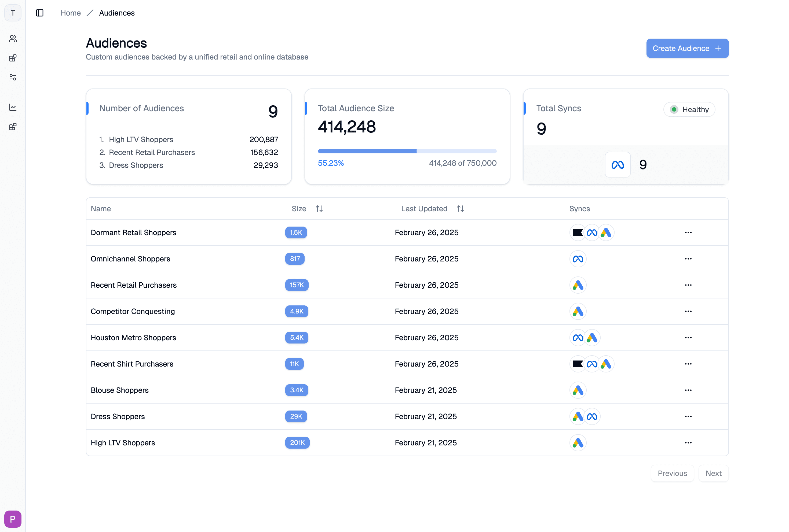Screen dimensions: 789x532
Task: Open the line chart analytics icon
Action: tap(13, 107)
